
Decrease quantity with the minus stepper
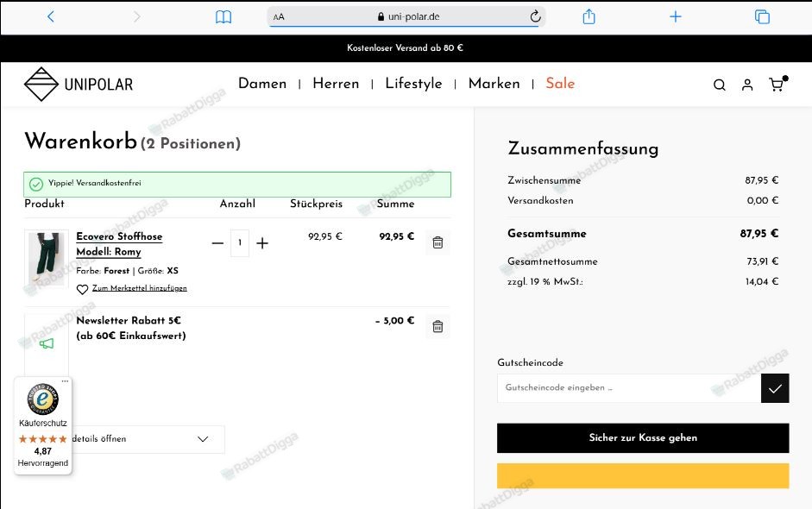[217, 243]
